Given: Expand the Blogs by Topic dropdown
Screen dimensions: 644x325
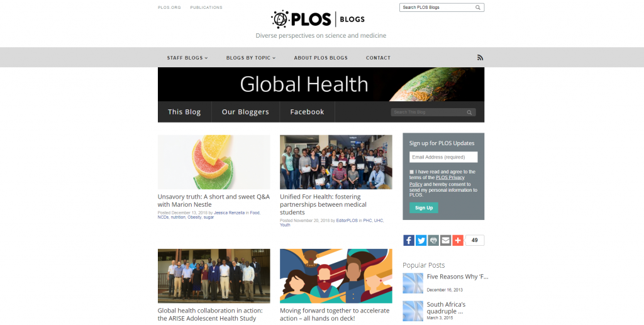Looking at the screenshot, I should [251, 58].
